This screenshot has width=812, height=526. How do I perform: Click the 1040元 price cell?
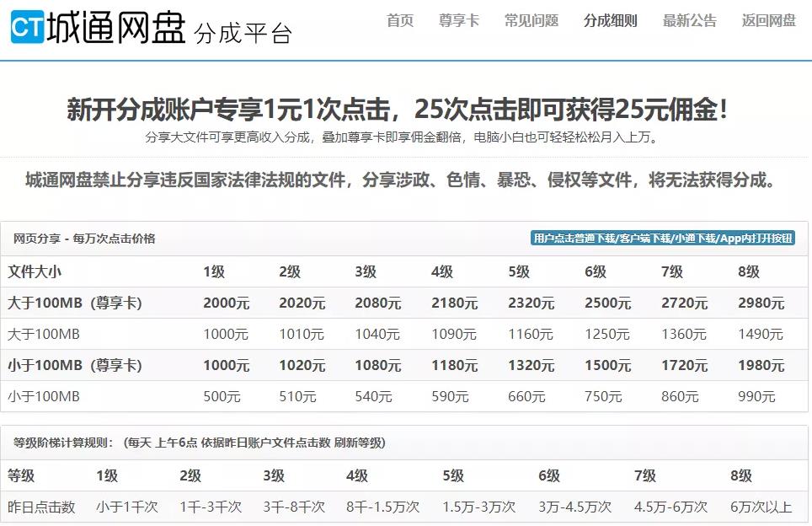click(377, 335)
